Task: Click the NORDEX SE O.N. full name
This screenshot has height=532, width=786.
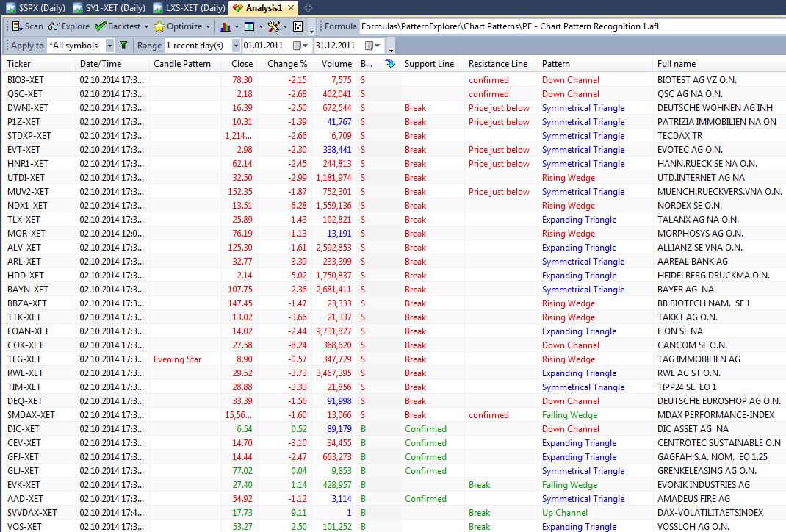Action: click(x=689, y=206)
